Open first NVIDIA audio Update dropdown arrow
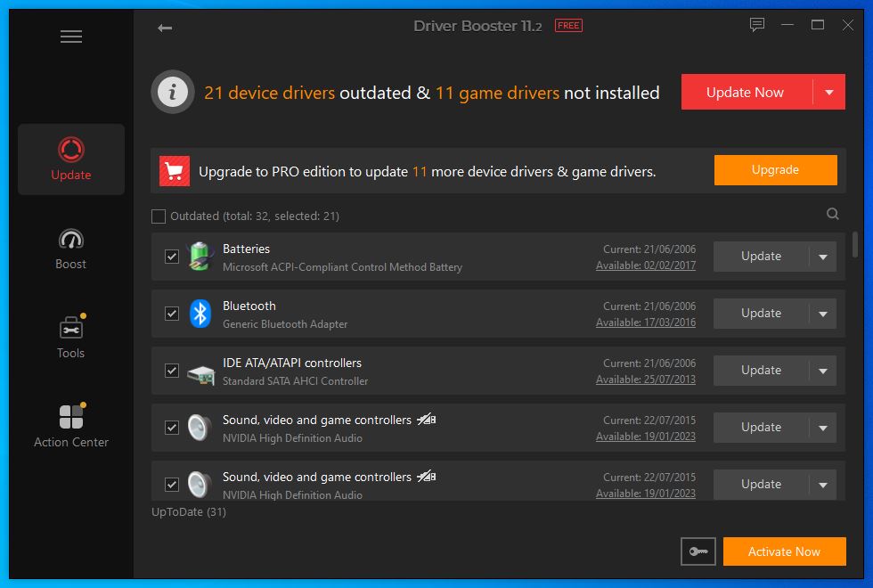The height and width of the screenshot is (588, 873). 823,428
